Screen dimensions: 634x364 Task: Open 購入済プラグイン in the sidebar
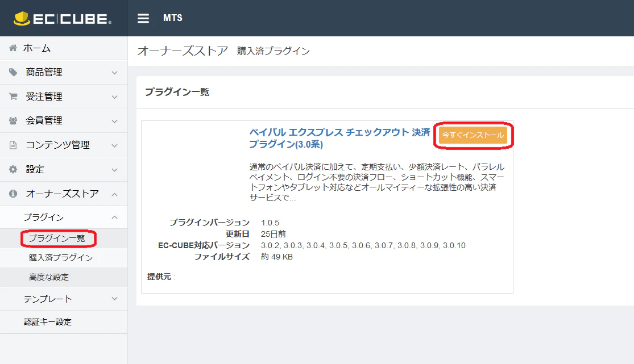click(x=61, y=258)
